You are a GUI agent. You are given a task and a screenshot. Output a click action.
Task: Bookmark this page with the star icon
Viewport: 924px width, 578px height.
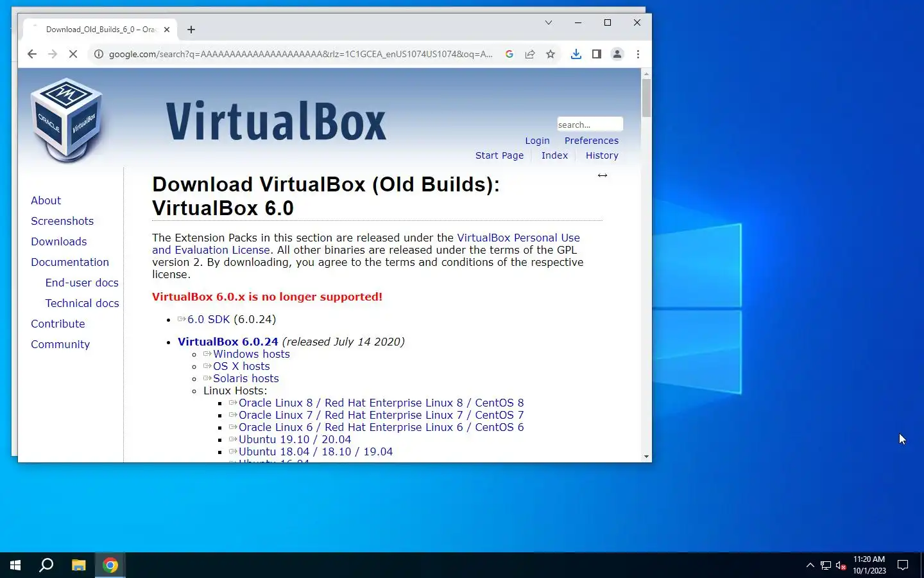551,54
